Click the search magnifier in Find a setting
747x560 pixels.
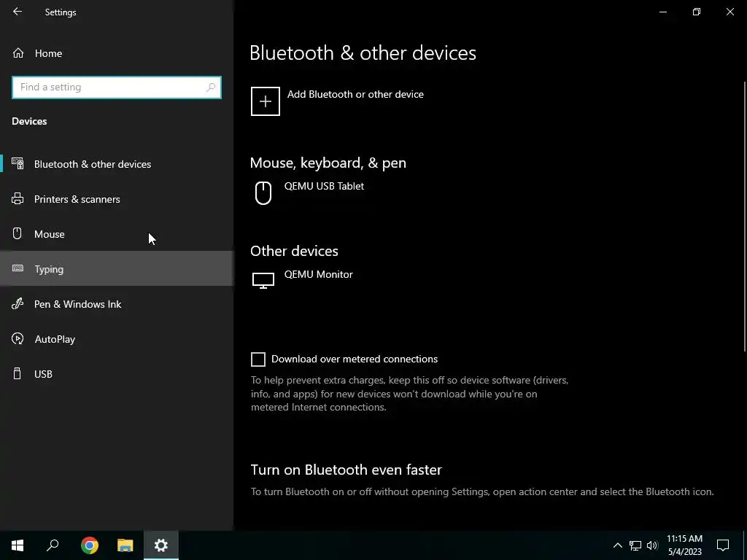[x=211, y=87]
